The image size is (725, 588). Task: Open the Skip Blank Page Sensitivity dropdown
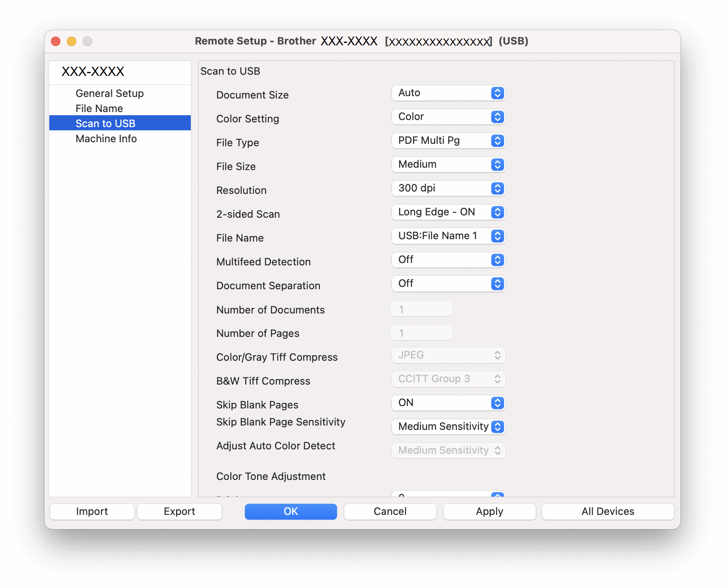(x=448, y=427)
